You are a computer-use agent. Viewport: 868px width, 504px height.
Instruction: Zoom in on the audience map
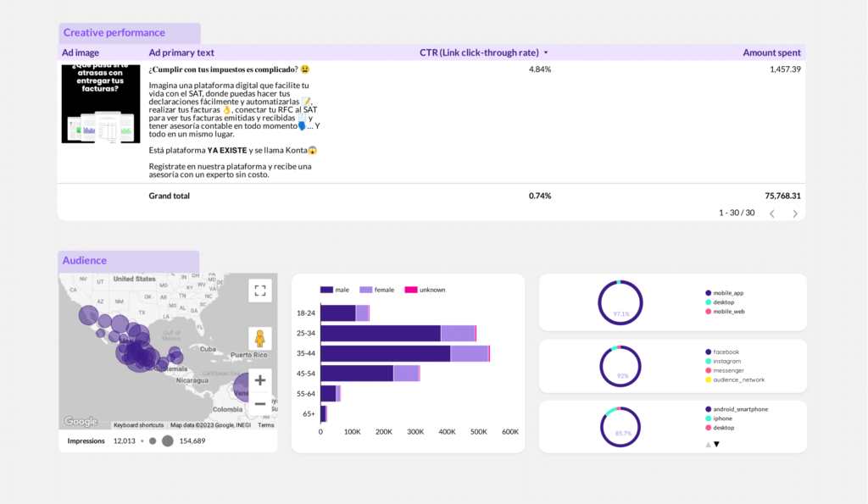point(260,380)
